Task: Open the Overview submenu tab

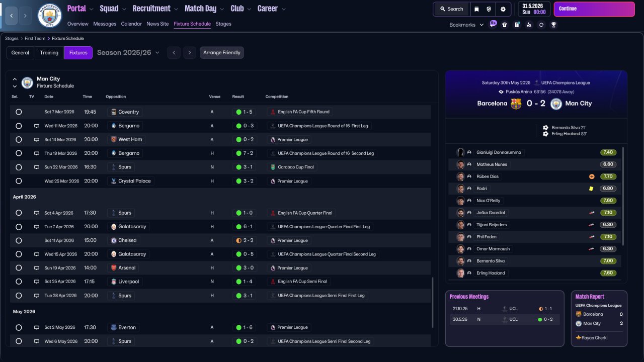Action: tap(78, 24)
